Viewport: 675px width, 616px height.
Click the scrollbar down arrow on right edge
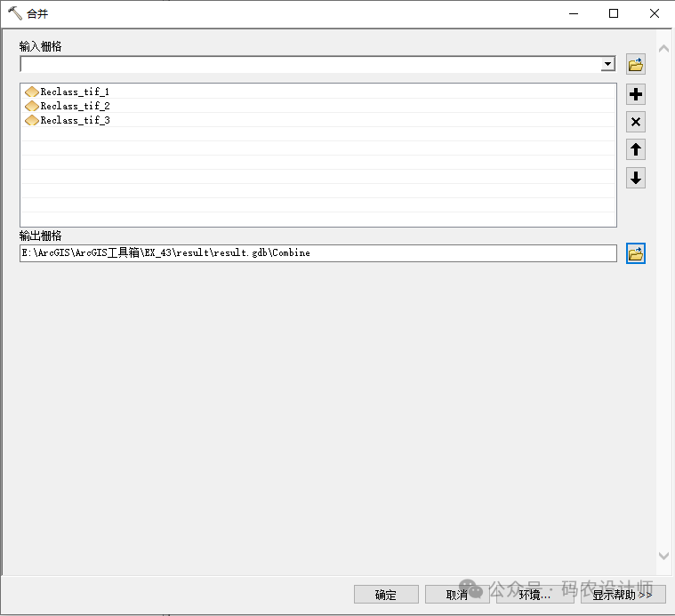pyautogui.click(x=663, y=556)
